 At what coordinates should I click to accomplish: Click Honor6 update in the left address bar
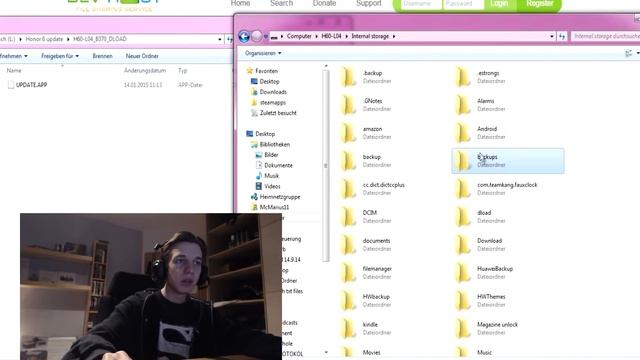click(x=44, y=39)
